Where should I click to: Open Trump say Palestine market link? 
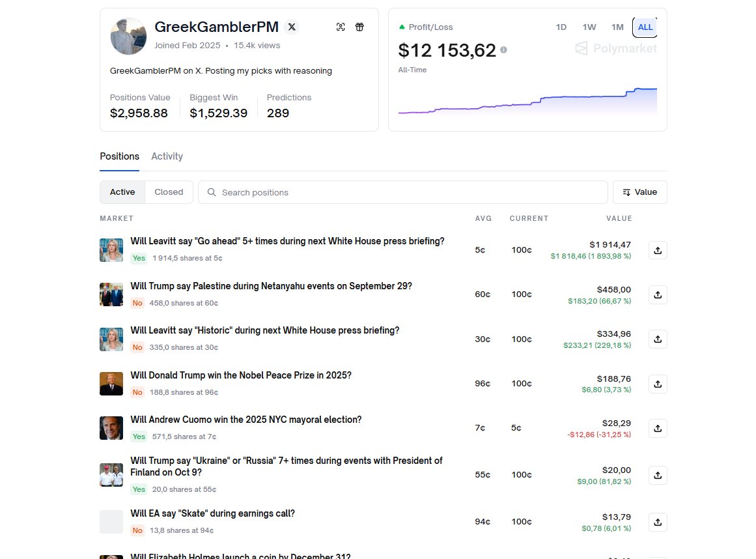click(x=271, y=285)
